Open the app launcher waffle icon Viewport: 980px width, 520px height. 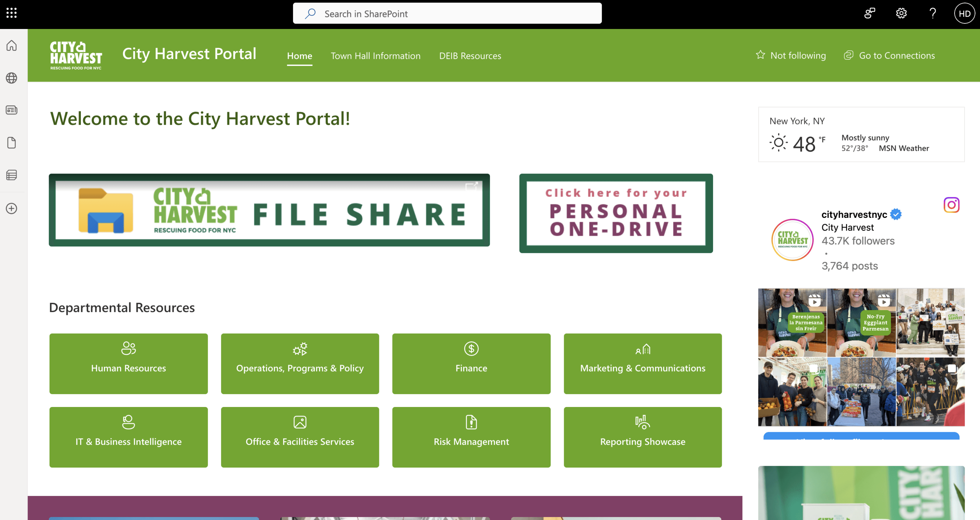tap(11, 13)
